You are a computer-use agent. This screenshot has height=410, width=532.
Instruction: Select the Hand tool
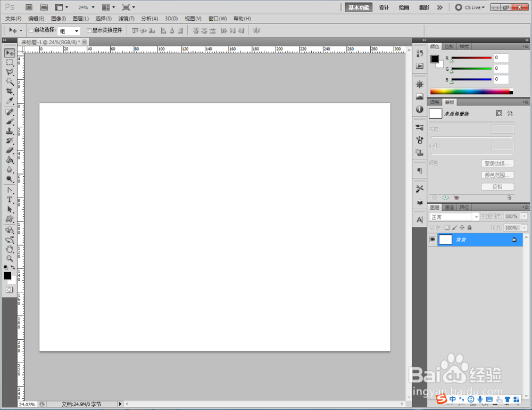(x=10, y=249)
